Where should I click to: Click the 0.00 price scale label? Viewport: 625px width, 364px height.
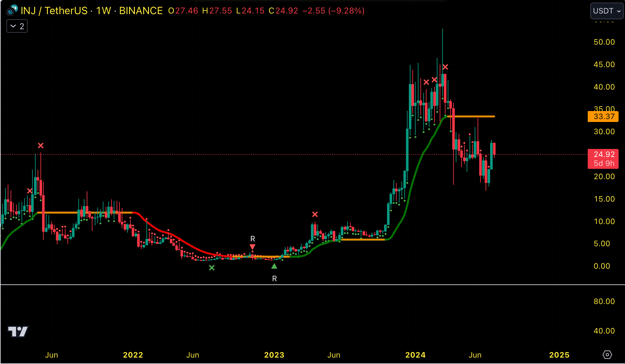[x=602, y=266]
